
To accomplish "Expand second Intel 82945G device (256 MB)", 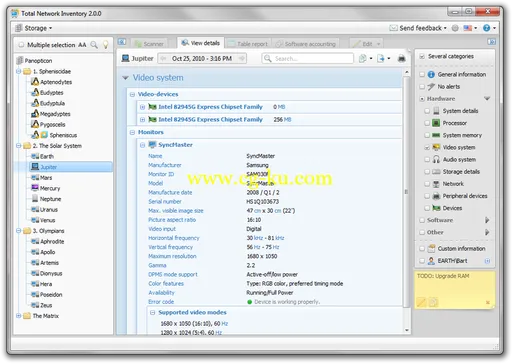I will click(x=142, y=120).
